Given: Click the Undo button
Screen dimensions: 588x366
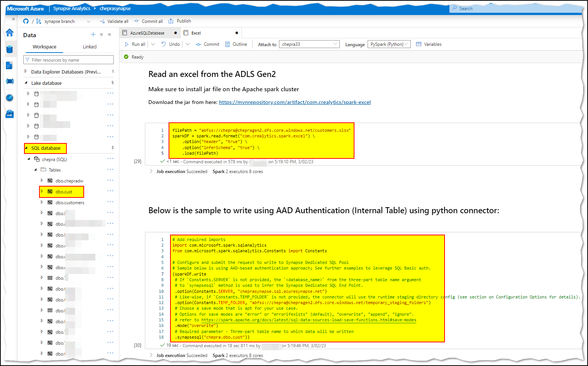Looking at the screenshot, I should click(x=170, y=44).
